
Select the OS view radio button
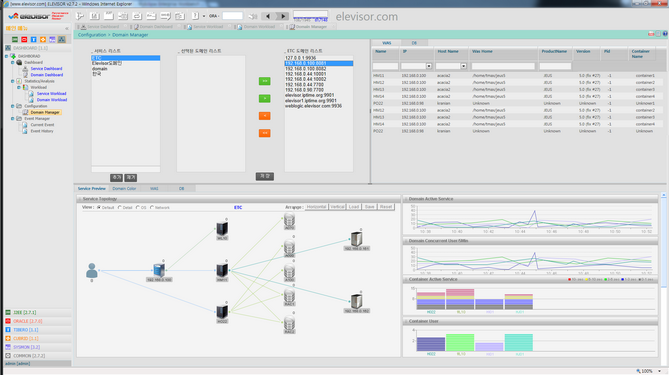tap(137, 207)
